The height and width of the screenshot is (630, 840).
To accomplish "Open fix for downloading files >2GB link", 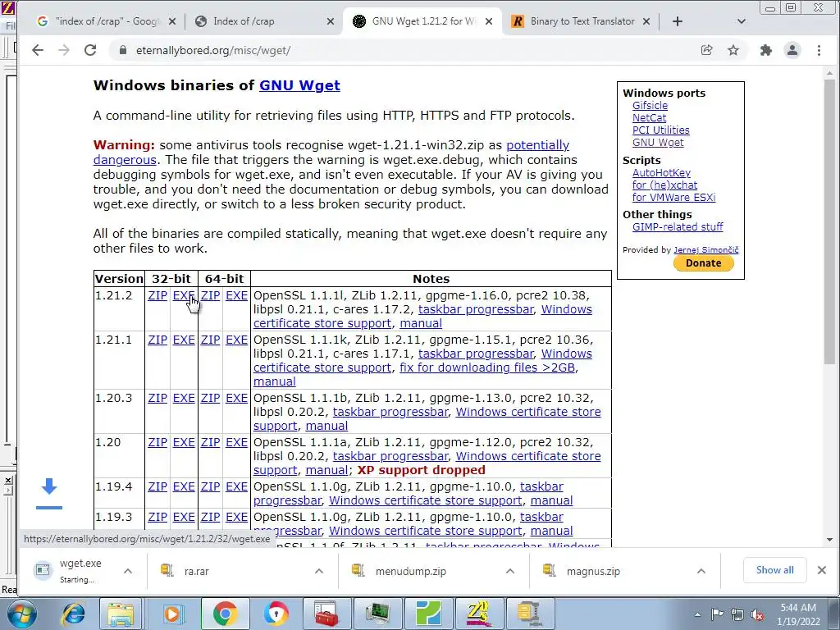I will click(487, 368).
